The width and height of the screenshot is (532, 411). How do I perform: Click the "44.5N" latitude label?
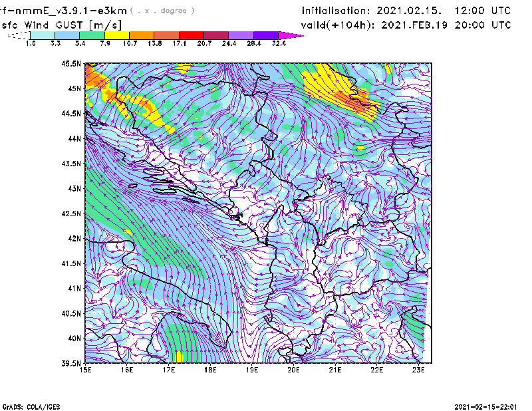[71, 113]
